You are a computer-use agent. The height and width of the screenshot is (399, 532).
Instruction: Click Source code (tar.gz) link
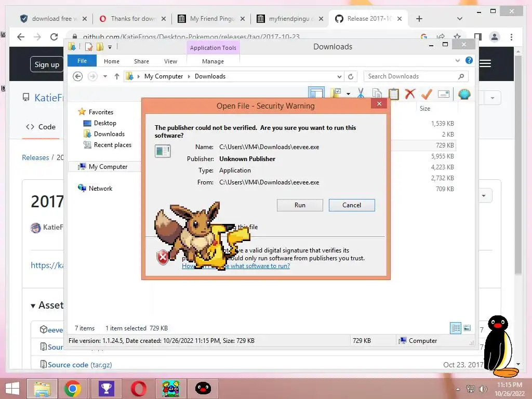coord(79,365)
